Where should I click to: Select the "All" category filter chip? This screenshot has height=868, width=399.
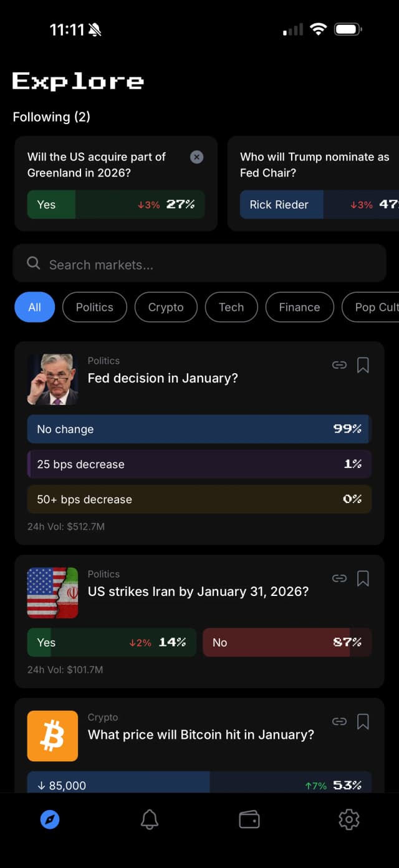[x=34, y=307]
